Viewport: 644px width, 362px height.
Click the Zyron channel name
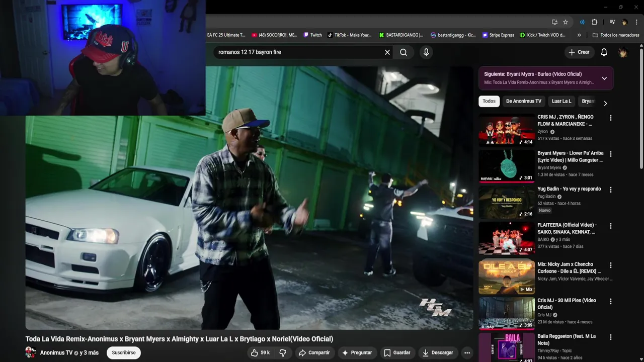click(542, 132)
